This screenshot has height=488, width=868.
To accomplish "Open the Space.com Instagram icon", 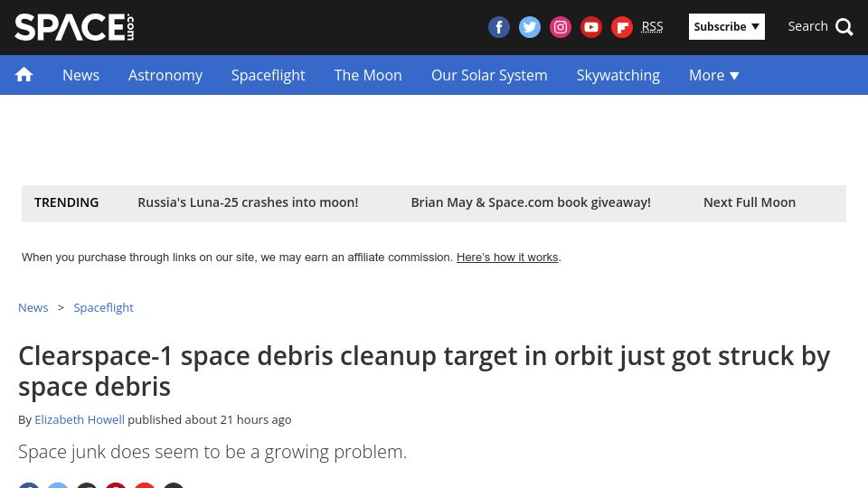I will click(561, 26).
